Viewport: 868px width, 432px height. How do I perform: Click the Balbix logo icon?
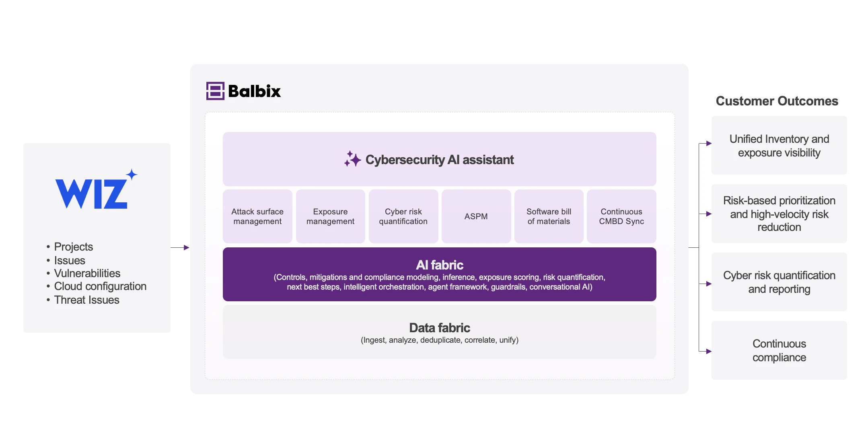point(215,91)
